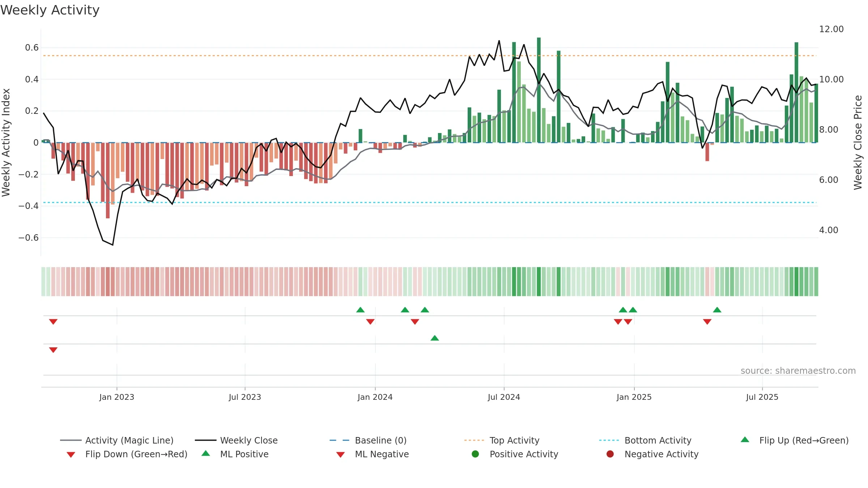Click the Jul 2025 x-axis label

click(x=762, y=397)
